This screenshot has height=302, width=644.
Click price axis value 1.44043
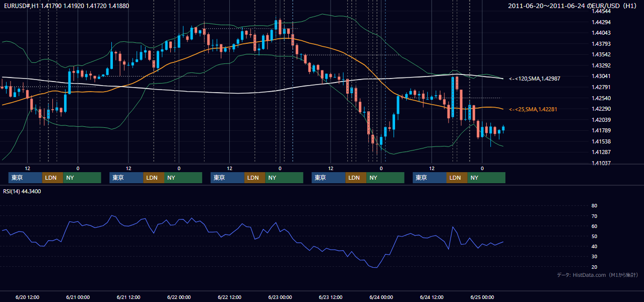(601, 33)
